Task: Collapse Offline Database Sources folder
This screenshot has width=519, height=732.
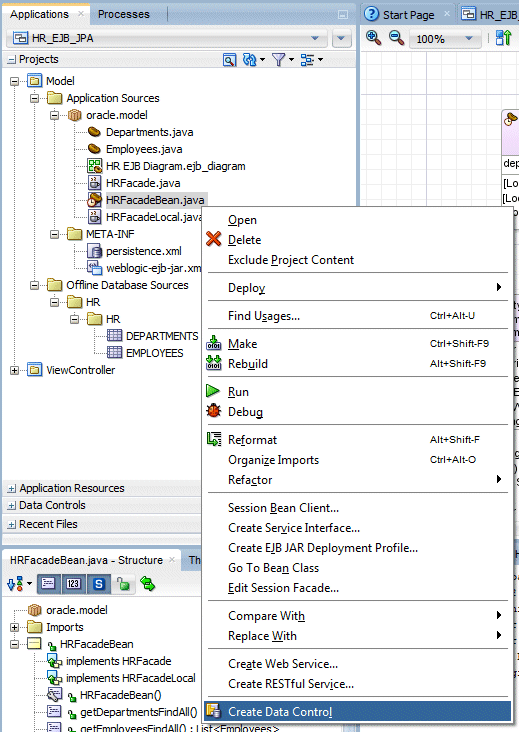Action: [35, 285]
